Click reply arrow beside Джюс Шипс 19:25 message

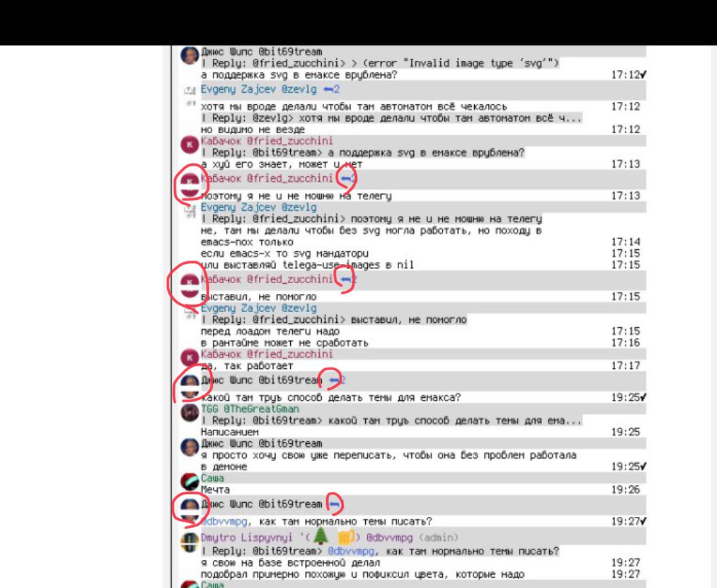[x=338, y=380]
